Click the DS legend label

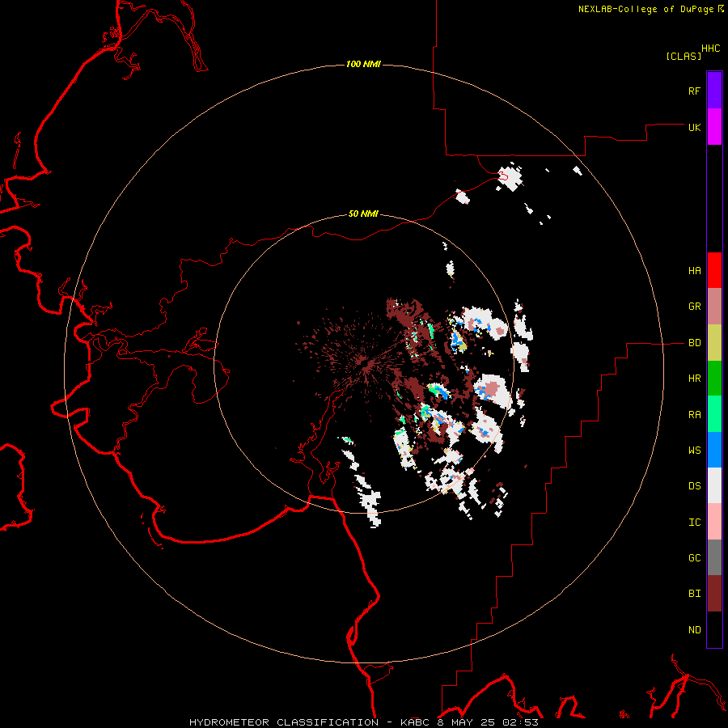coord(694,486)
